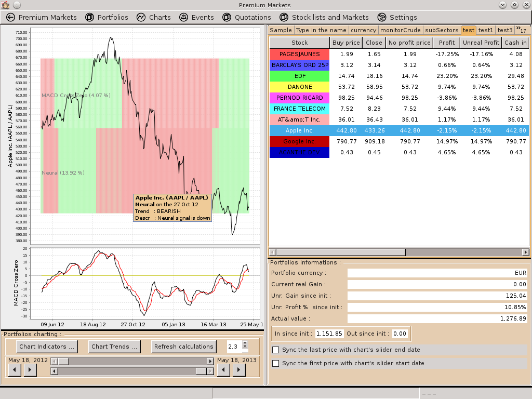Click the In since init value field
The width and height of the screenshot is (532, 399).
click(x=329, y=334)
